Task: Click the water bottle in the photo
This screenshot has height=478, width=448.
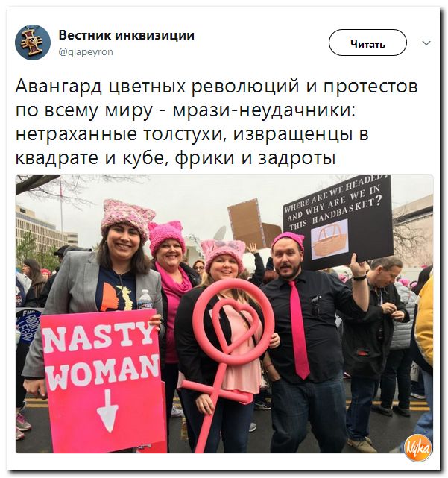Action: coord(145,299)
